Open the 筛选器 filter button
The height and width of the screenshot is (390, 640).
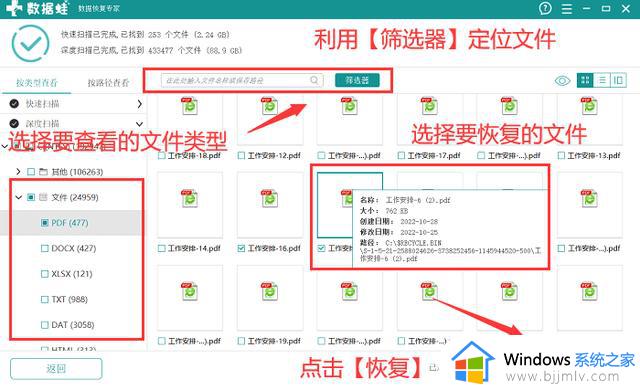357,80
